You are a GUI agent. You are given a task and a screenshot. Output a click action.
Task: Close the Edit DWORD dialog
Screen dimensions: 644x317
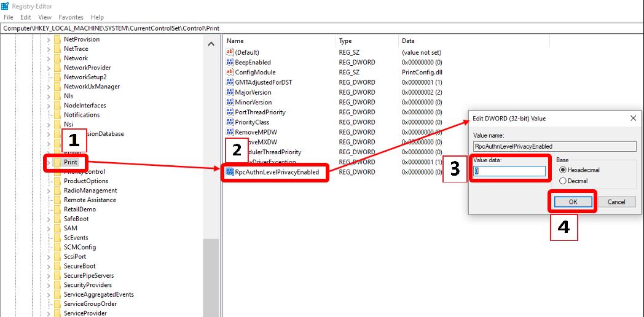(633, 118)
